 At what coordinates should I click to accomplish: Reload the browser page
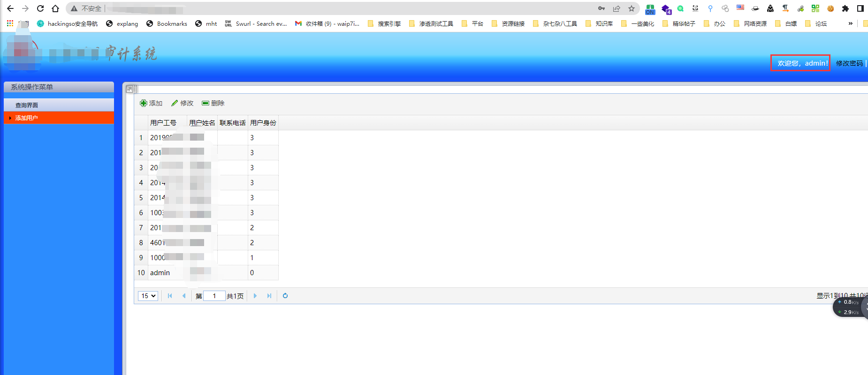click(x=40, y=8)
